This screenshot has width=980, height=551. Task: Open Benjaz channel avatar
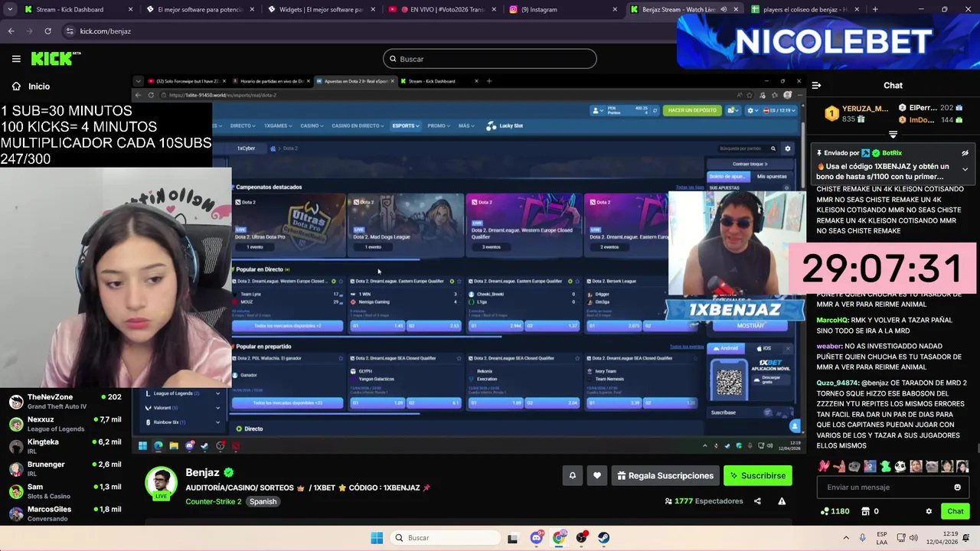tap(161, 483)
